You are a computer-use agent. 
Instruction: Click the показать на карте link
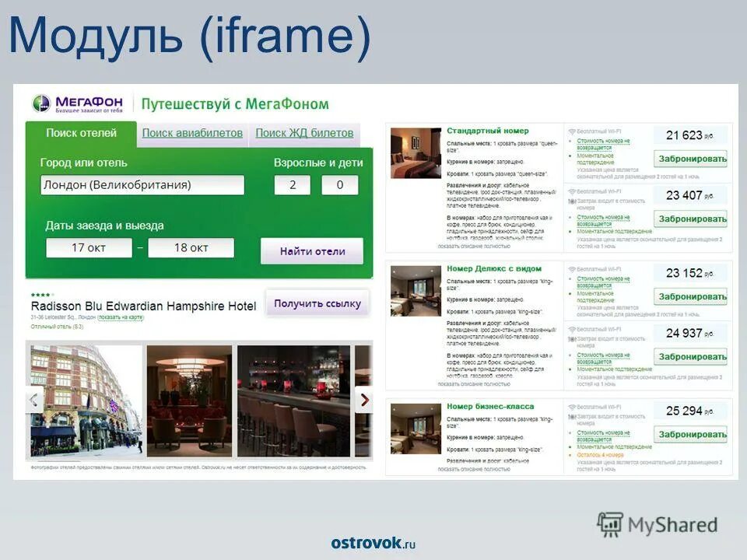121,317
